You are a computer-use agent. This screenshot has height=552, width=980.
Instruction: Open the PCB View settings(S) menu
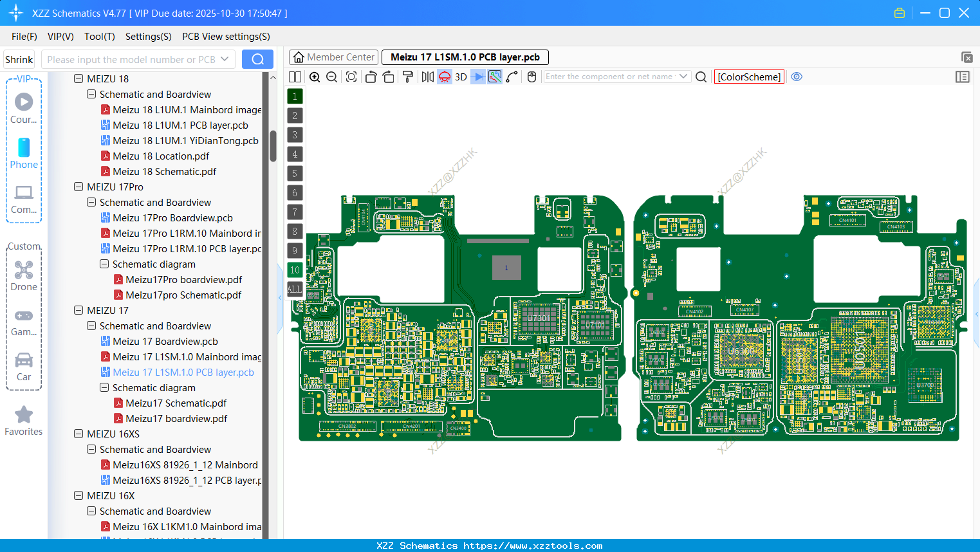click(226, 37)
